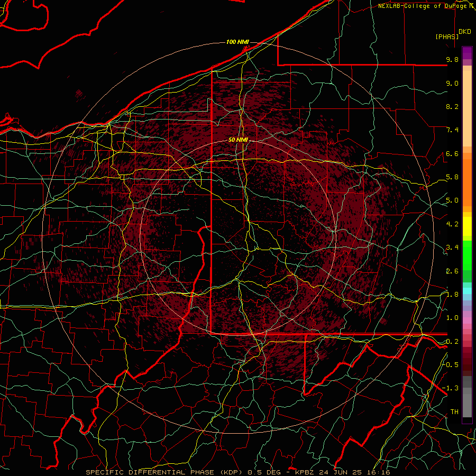Click the "[PHAS]" units label

447,37
